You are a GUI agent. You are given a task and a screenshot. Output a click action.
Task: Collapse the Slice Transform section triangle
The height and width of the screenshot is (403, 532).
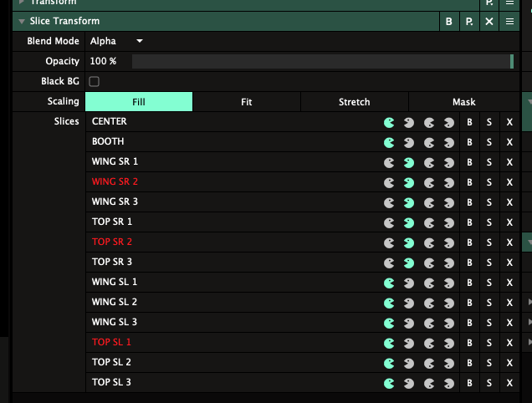pos(22,21)
